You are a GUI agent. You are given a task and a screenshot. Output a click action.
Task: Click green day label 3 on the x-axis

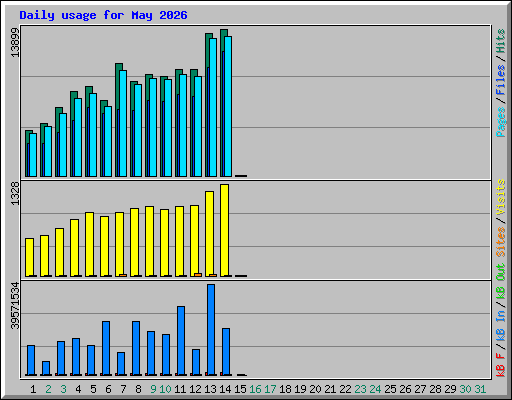pyautogui.click(x=63, y=389)
